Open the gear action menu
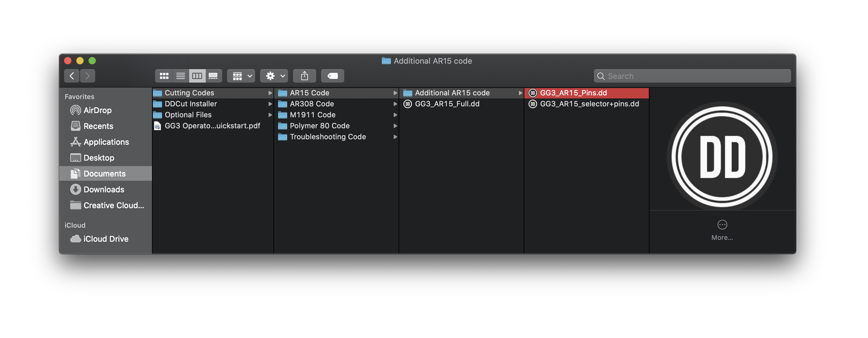The height and width of the screenshot is (338, 868). point(274,76)
